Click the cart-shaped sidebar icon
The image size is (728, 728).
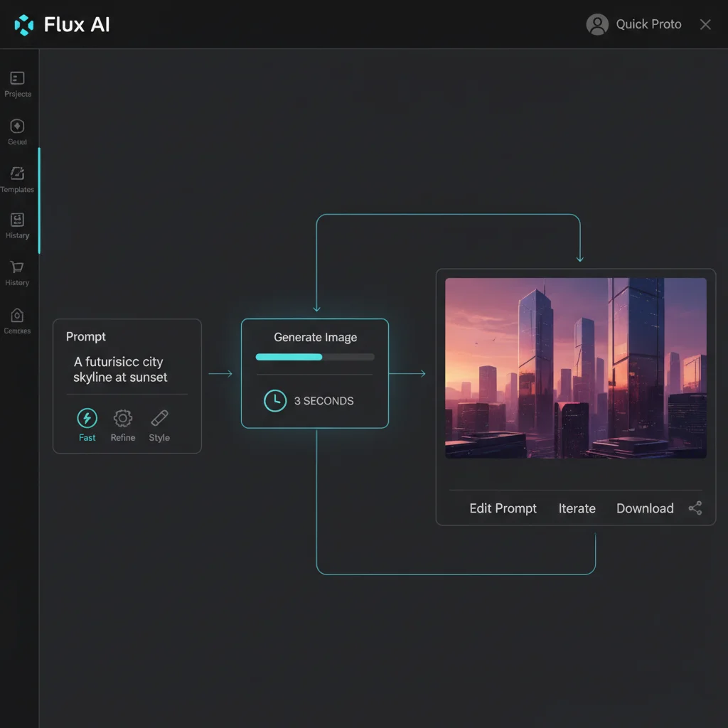(x=16, y=267)
